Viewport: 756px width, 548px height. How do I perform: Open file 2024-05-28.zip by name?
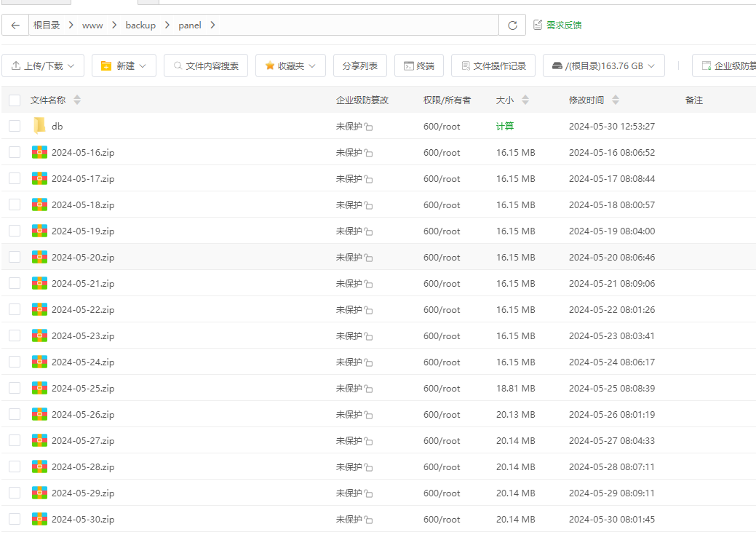(83, 467)
